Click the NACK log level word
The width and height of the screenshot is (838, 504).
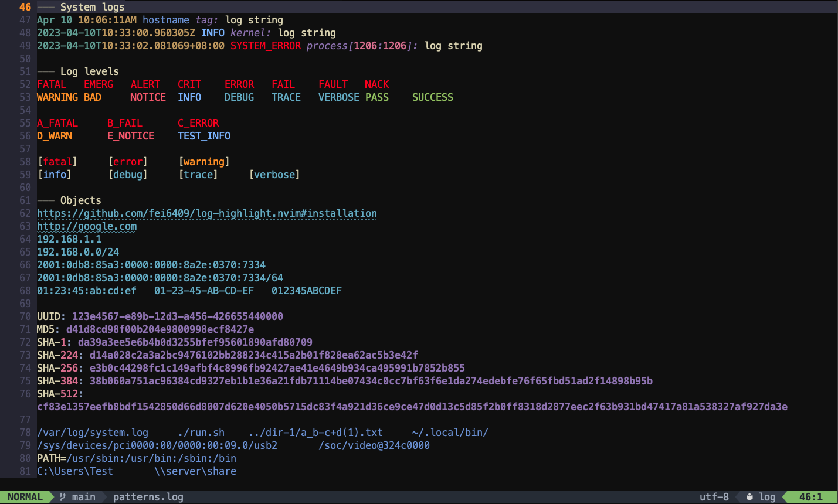pos(377,84)
